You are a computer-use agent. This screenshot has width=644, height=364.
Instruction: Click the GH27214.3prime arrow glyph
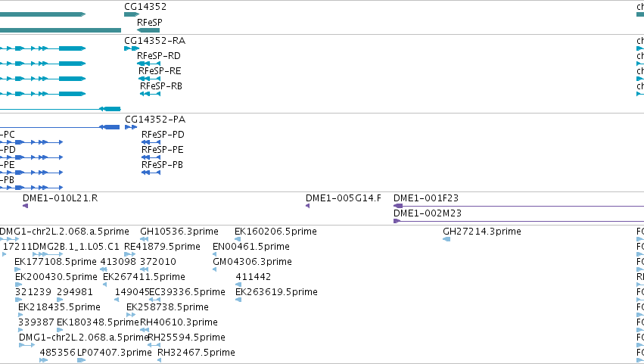[446, 240]
